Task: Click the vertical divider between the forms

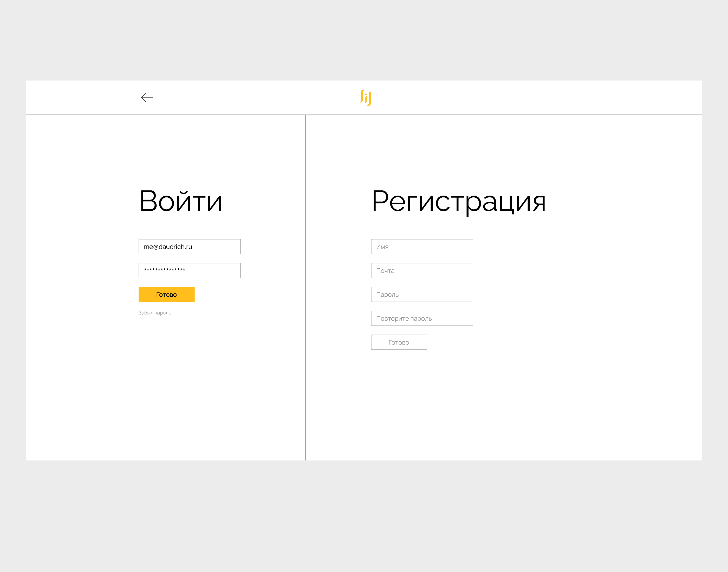Action: tap(306, 288)
